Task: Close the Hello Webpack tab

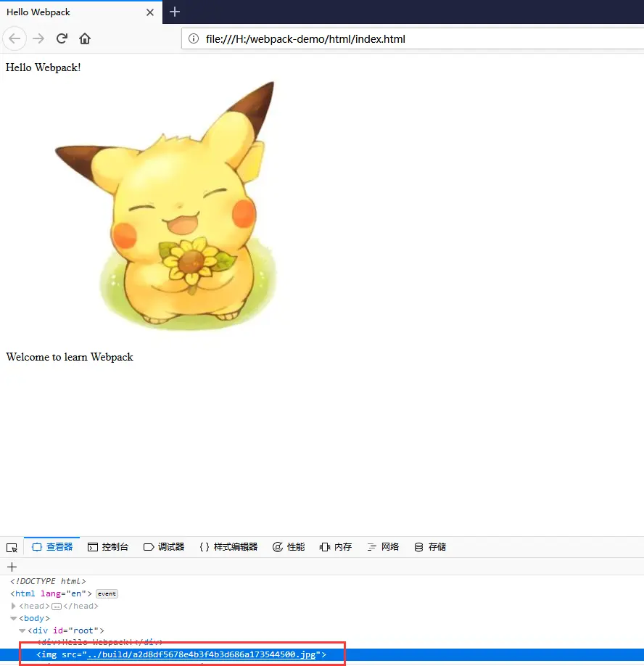Action: point(150,12)
